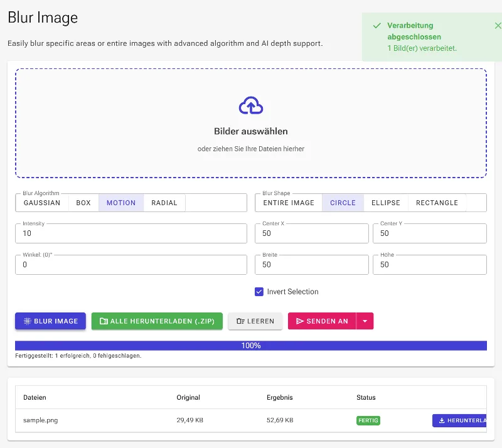The image size is (502, 448).
Task: Click the cloud upload icon
Action: [250, 105]
